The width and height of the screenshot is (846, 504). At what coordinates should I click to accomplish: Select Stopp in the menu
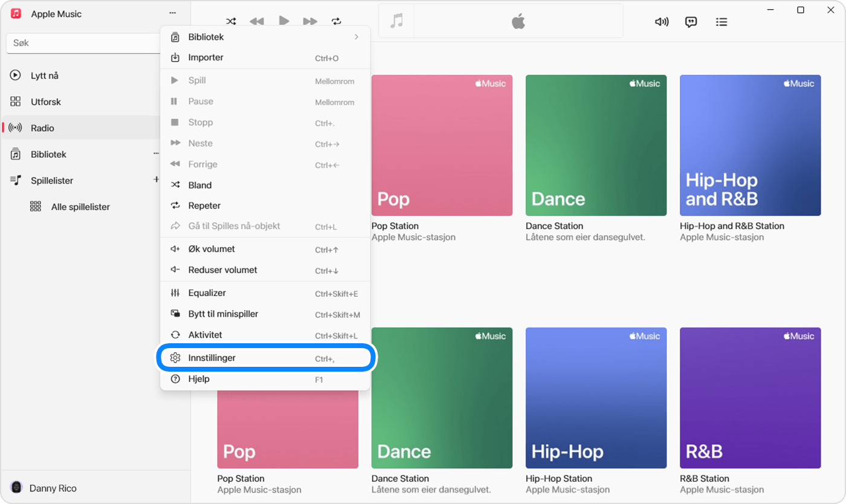click(265, 122)
